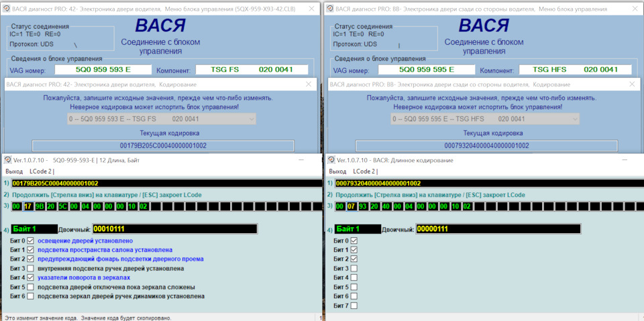Enable Бит 6 подсветка зеркал дверей ручек динамиков

(30, 296)
